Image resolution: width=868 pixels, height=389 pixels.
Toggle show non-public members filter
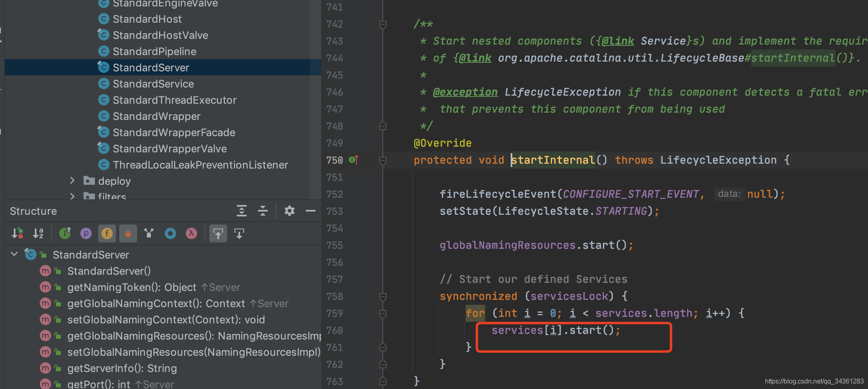(x=128, y=233)
